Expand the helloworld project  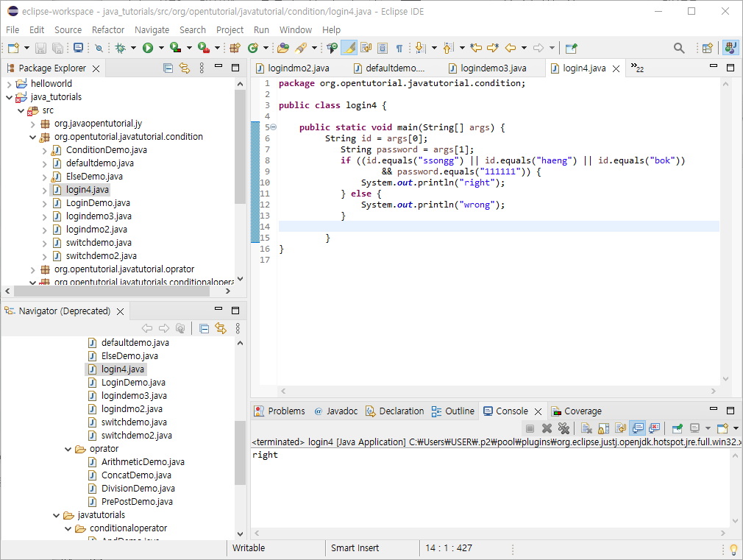[9, 84]
